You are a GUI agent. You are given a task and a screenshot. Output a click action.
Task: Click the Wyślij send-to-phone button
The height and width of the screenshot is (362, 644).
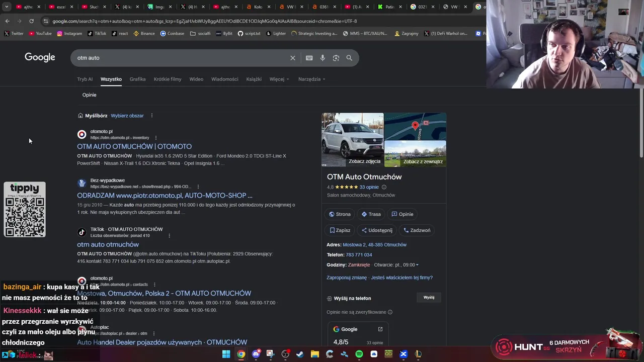(x=429, y=298)
